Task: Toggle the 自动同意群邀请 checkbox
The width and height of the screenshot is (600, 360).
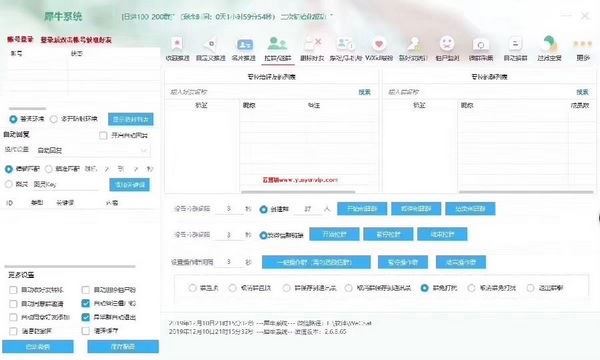Action: (13, 304)
